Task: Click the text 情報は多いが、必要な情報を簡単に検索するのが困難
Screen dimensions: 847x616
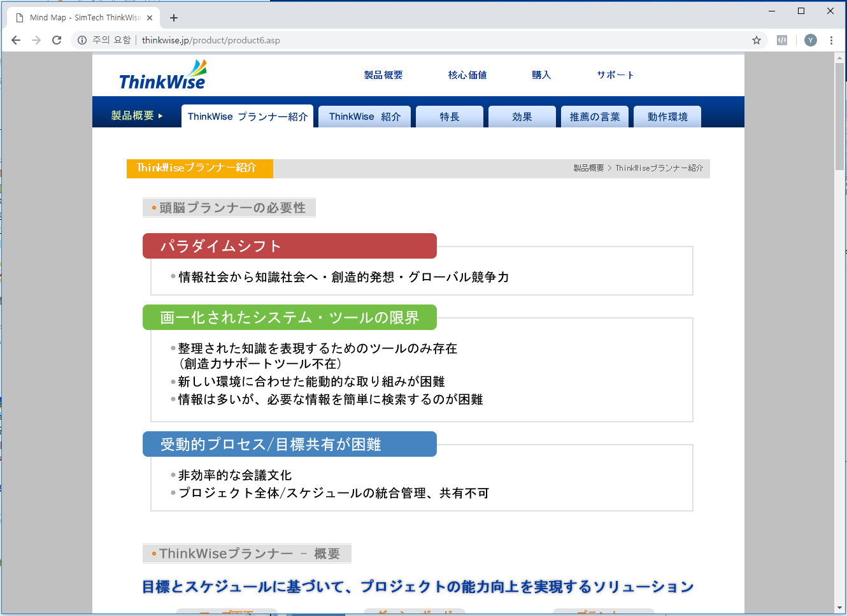Action: pyautogui.click(x=331, y=399)
